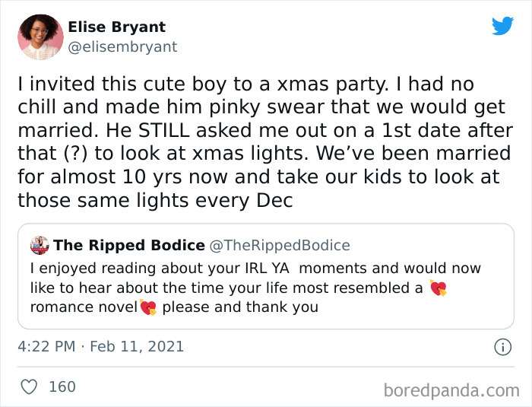Click the heart emoji after 'romance novel'

point(147,307)
